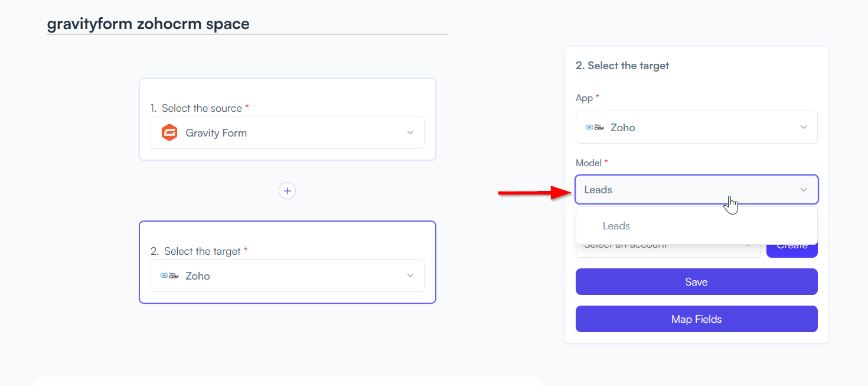Open the Select an account dropdown
868x386 pixels.
tap(668, 251)
